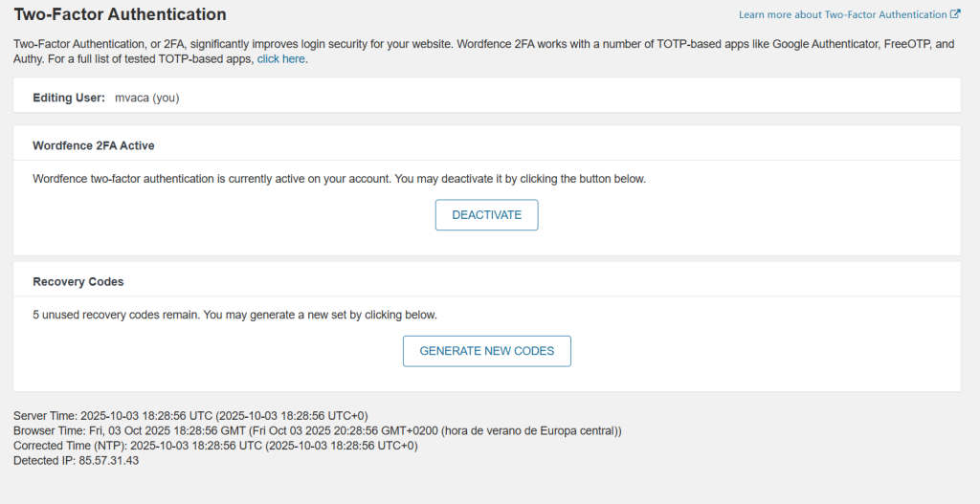Click the 'Editing User:' label
The image size is (980, 504).
point(69,98)
